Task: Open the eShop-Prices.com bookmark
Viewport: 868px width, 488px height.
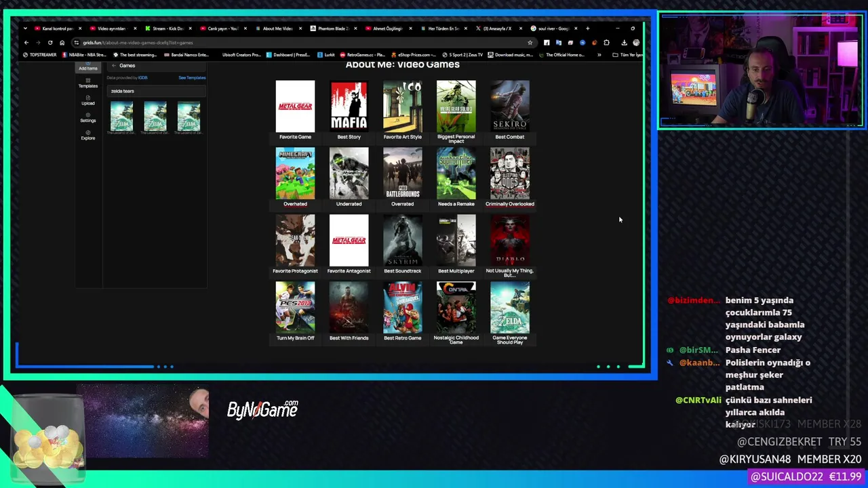Action: (413, 55)
